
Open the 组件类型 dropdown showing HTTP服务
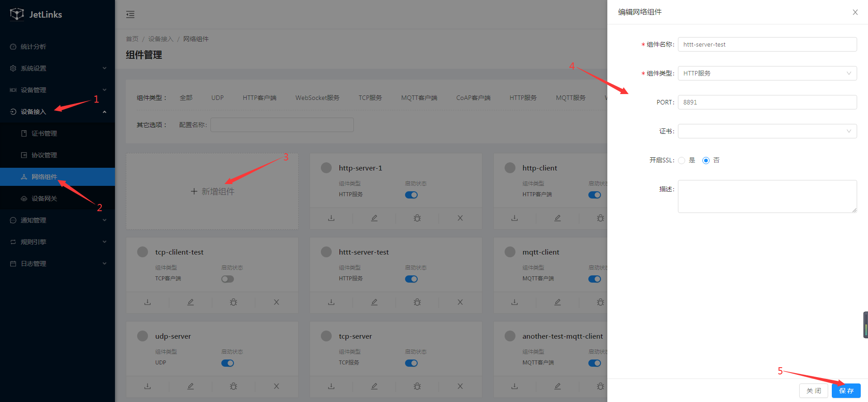click(767, 73)
